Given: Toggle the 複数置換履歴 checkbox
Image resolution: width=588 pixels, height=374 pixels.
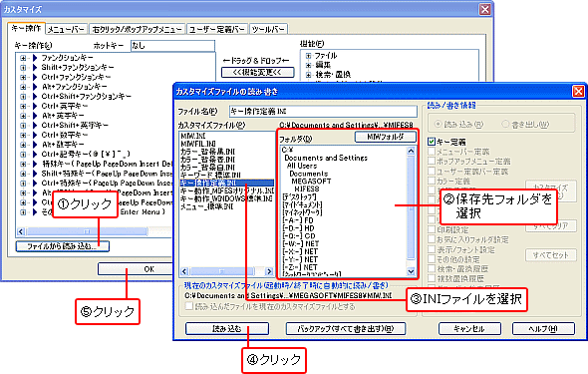Looking at the screenshot, I should (x=432, y=278).
